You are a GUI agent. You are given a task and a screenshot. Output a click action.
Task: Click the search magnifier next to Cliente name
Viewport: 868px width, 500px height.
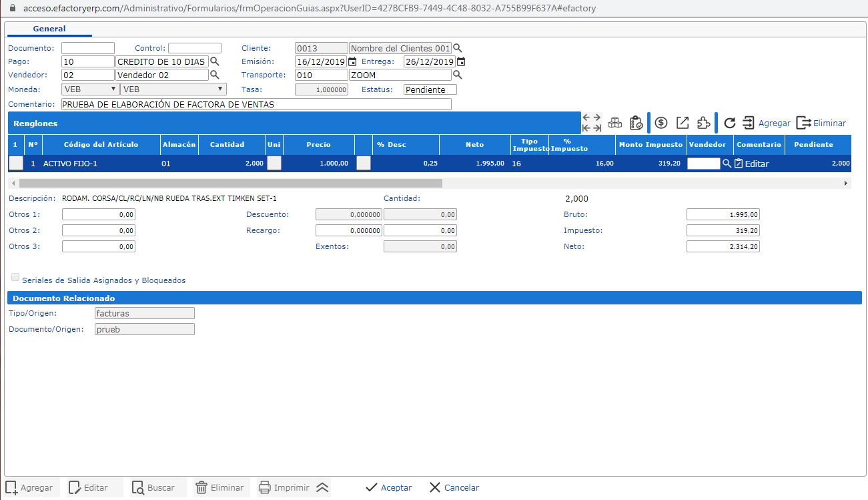click(458, 48)
